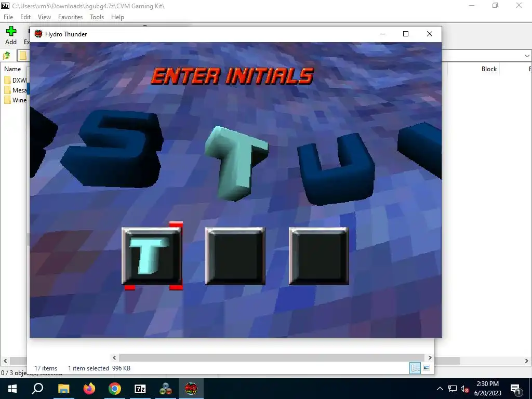
Task: Restore down the 7-Zip window
Action: coord(495,5)
